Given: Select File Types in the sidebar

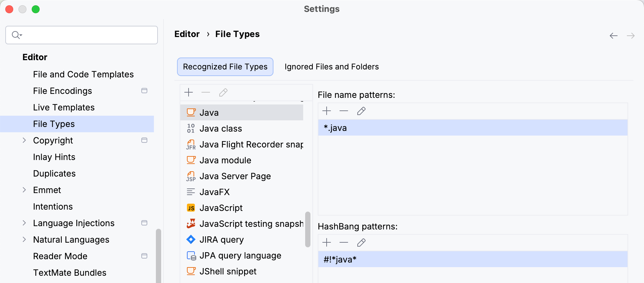Looking at the screenshot, I should pos(77,124).
